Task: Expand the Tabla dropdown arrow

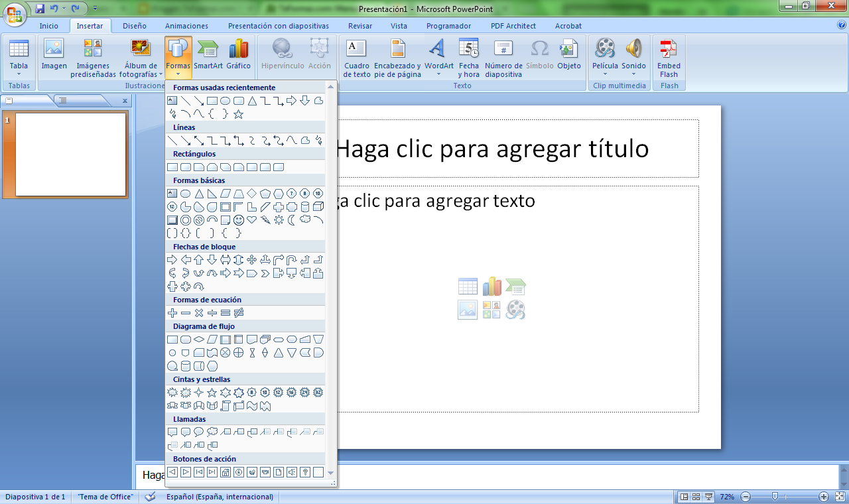Action: (x=19, y=74)
